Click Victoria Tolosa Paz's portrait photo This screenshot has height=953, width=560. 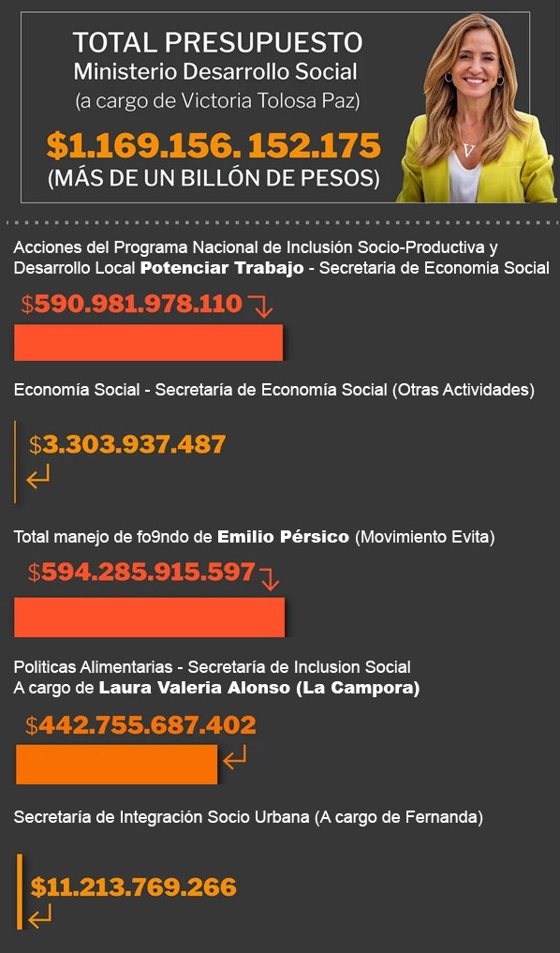[x=477, y=108]
